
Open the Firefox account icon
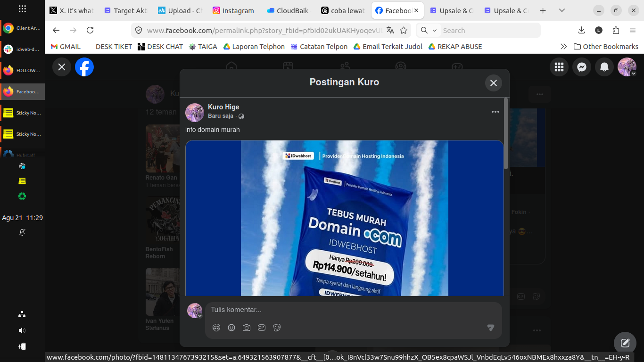pyautogui.click(x=599, y=30)
